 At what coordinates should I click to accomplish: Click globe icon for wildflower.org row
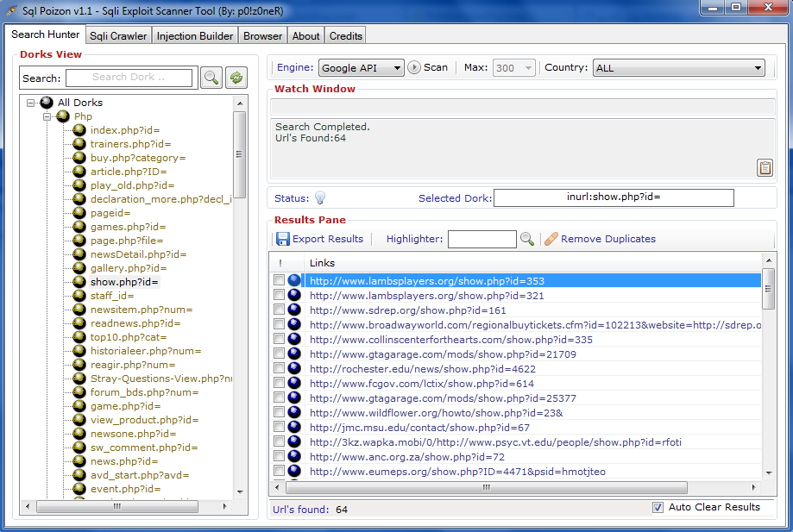click(294, 412)
